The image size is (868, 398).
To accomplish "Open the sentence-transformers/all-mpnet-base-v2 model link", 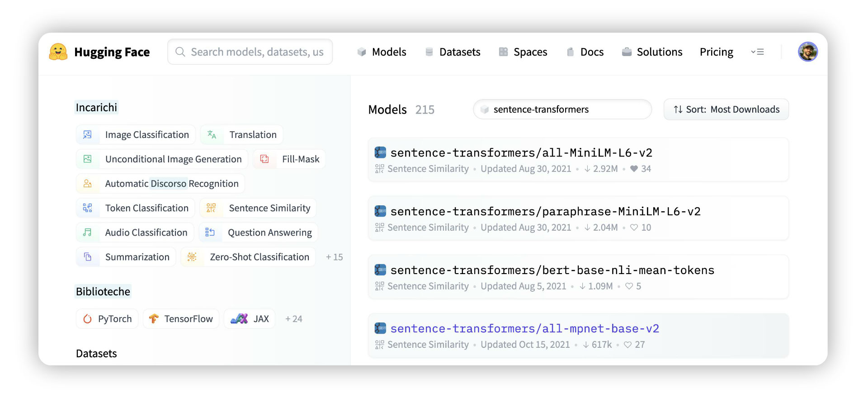I will (x=524, y=329).
